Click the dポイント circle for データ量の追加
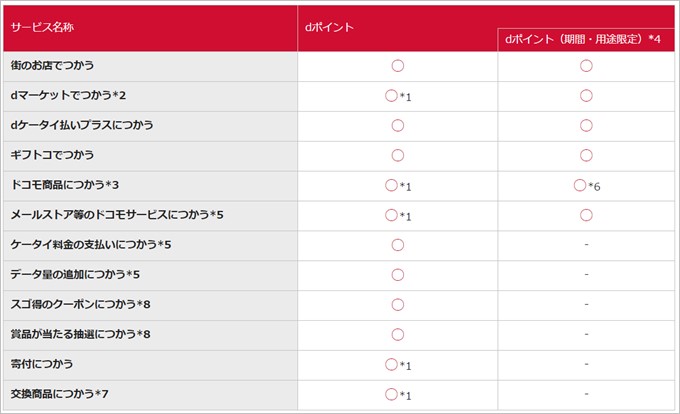The width and height of the screenshot is (680, 414). point(398,275)
